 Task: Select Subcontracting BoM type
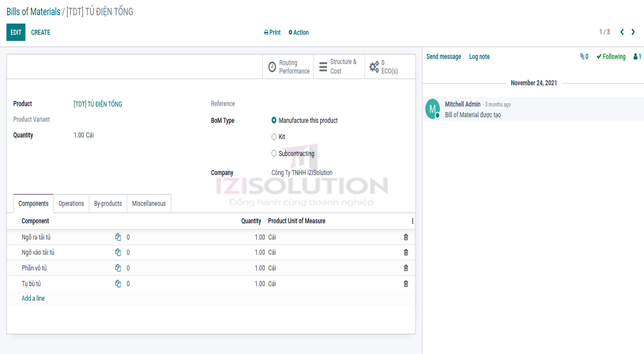tap(274, 154)
